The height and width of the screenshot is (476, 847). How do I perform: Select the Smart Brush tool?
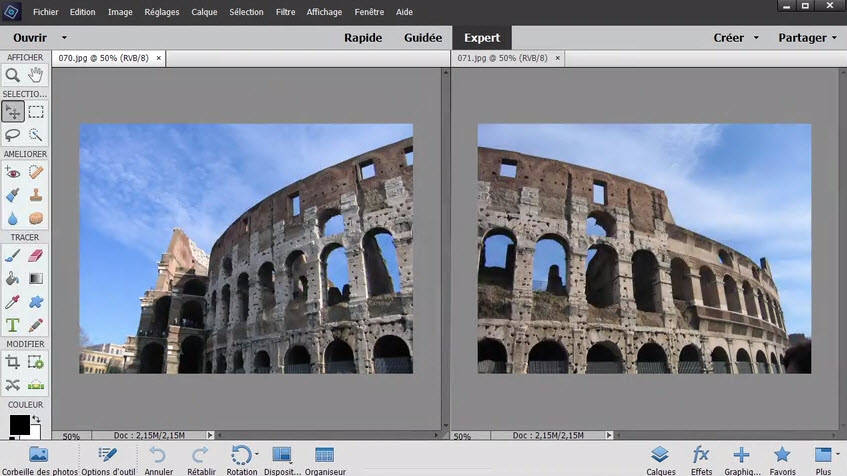(12, 195)
